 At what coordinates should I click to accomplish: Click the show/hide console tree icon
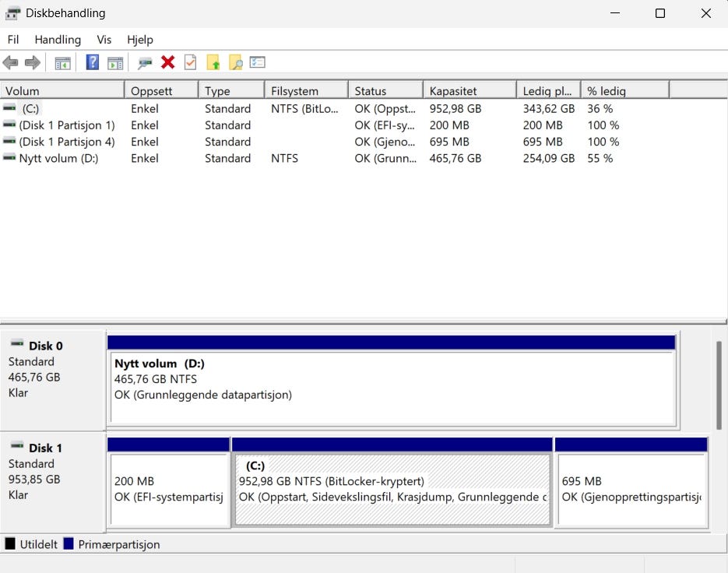pos(62,63)
